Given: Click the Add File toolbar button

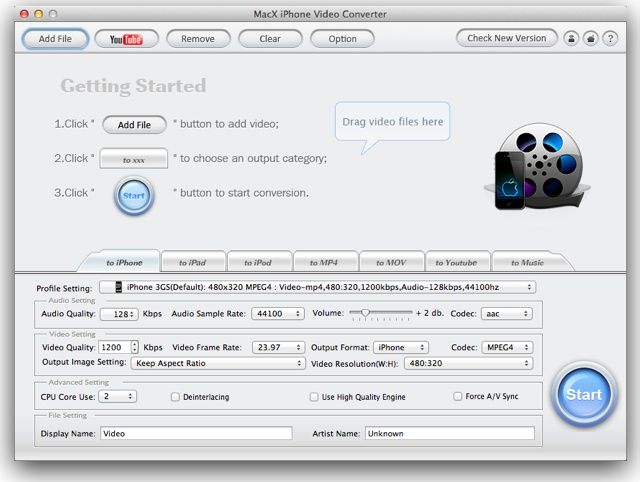Looking at the screenshot, I should 54,39.
